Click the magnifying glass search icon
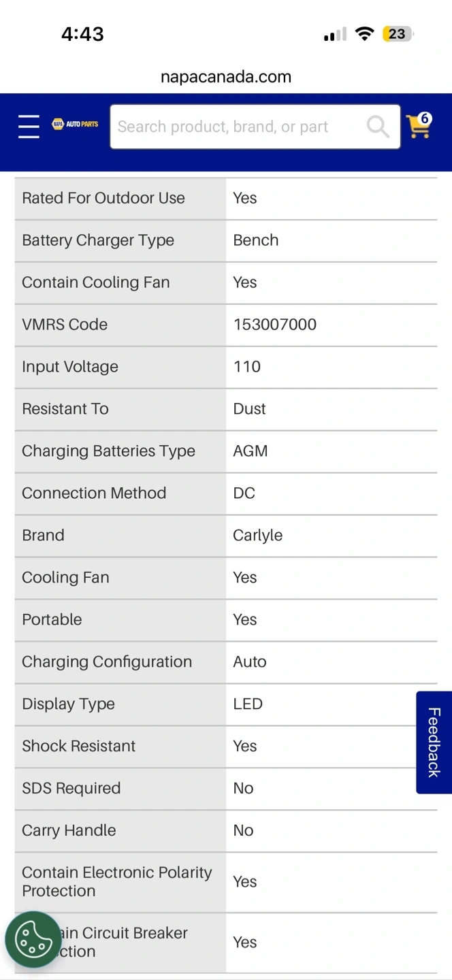This screenshot has height=980, width=452. point(378,127)
